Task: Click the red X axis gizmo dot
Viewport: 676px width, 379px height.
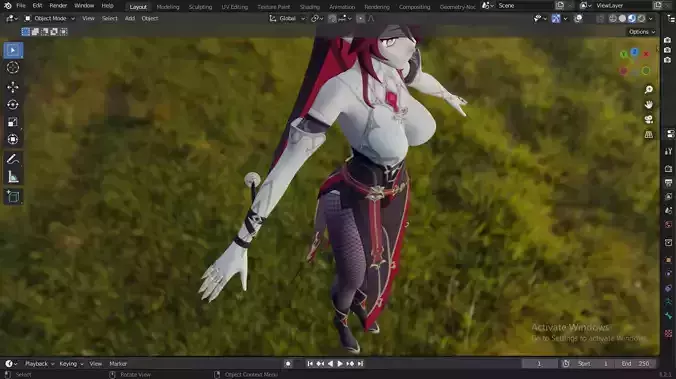Action: click(x=646, y=54)
